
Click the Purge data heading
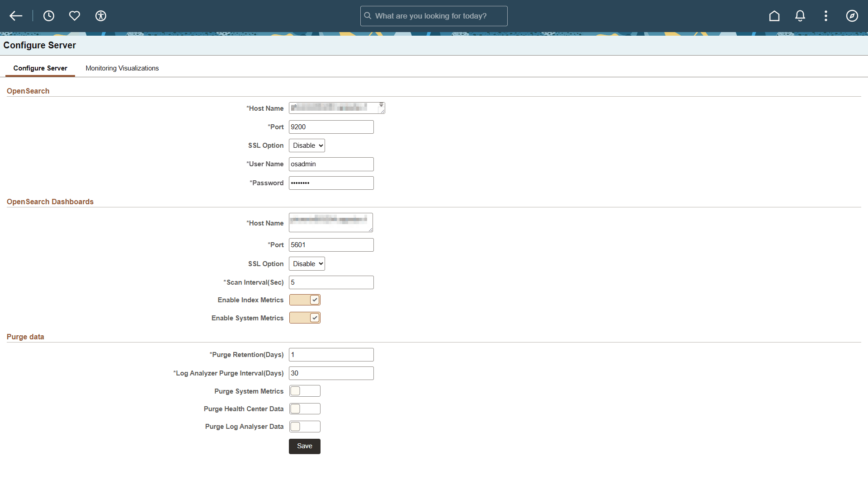point(25,337)
